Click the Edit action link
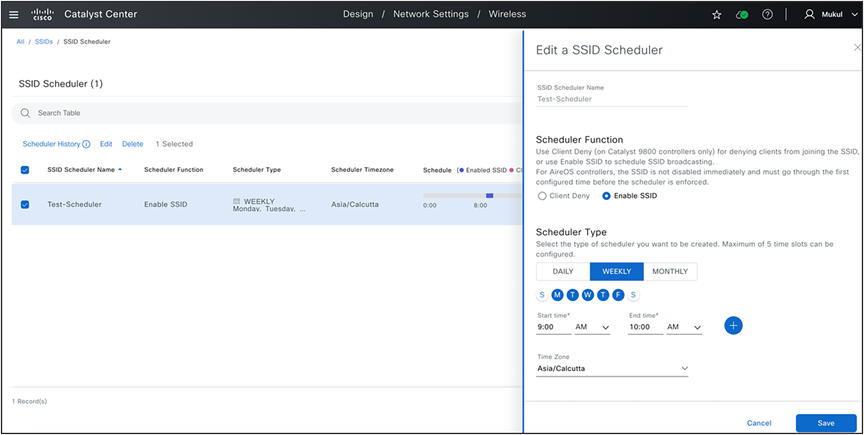The width and height of the screenshot is (864, 435). click(x=106, y=144)
